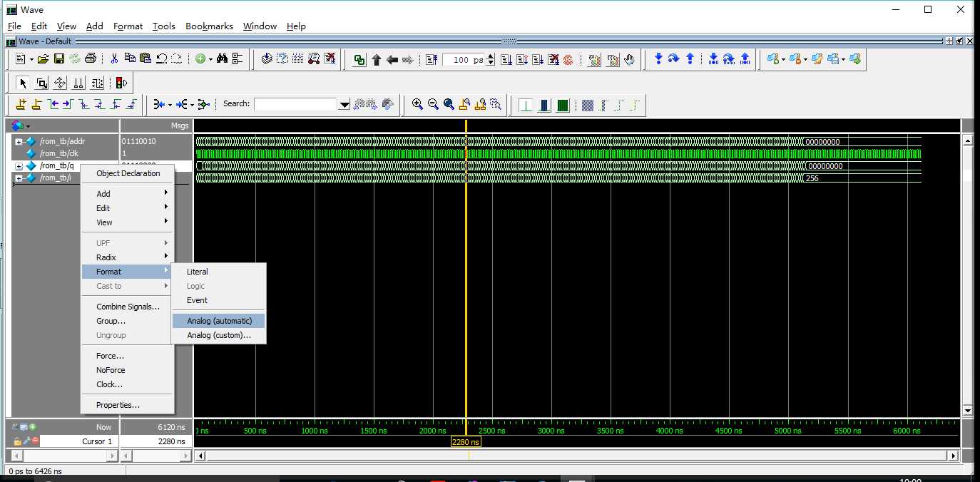
Task: Click the horizontal scrollbar right arrow
Action: 954,455
